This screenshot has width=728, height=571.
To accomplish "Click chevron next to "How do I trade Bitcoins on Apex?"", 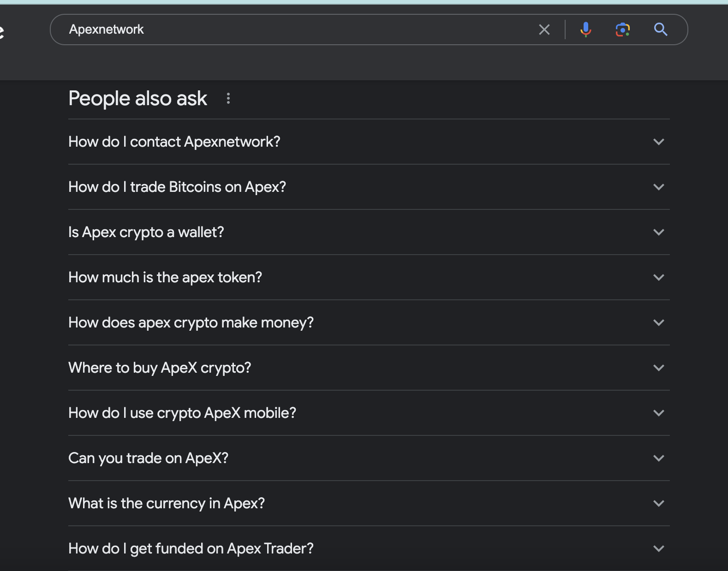I will tap(658, 187).
